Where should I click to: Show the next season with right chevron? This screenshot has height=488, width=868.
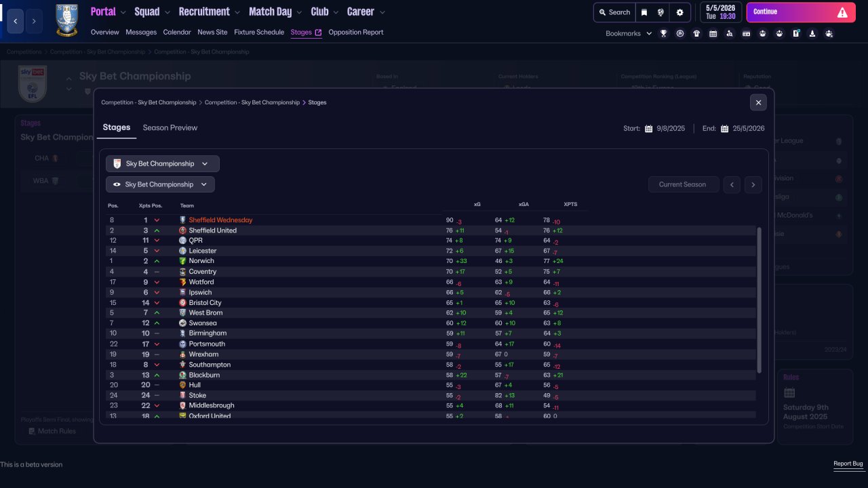click(x=753, y=184)
